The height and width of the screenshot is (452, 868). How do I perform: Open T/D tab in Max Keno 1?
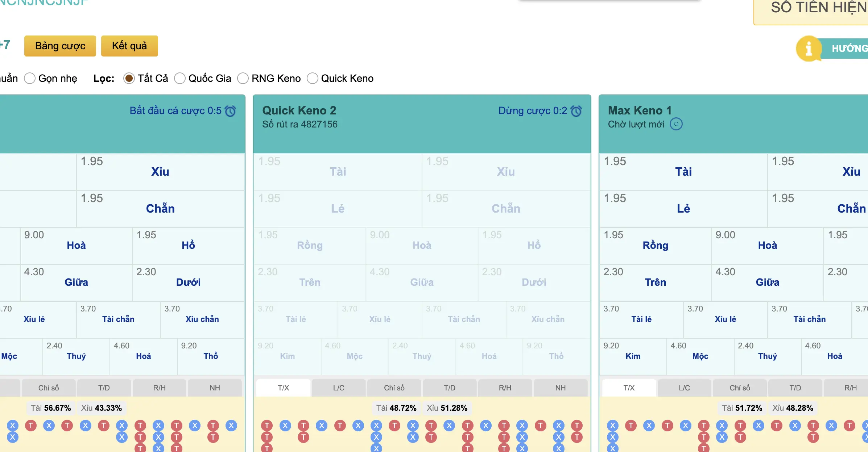pyautogui.click(x=795, y=388)
